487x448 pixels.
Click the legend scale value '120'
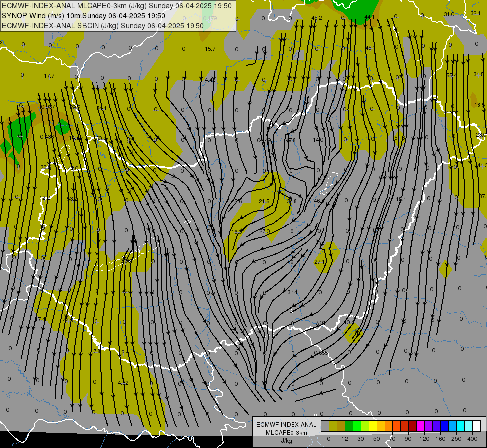pos(424,439)
